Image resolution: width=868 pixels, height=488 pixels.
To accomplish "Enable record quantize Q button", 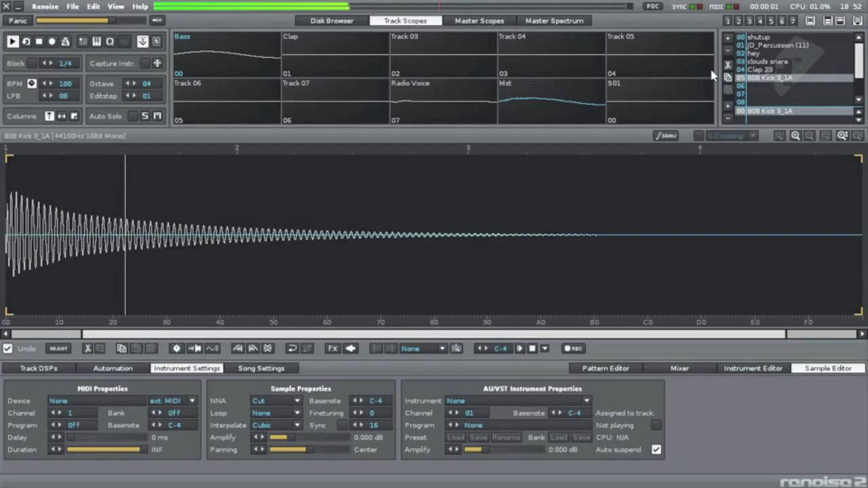I will 109,41.
